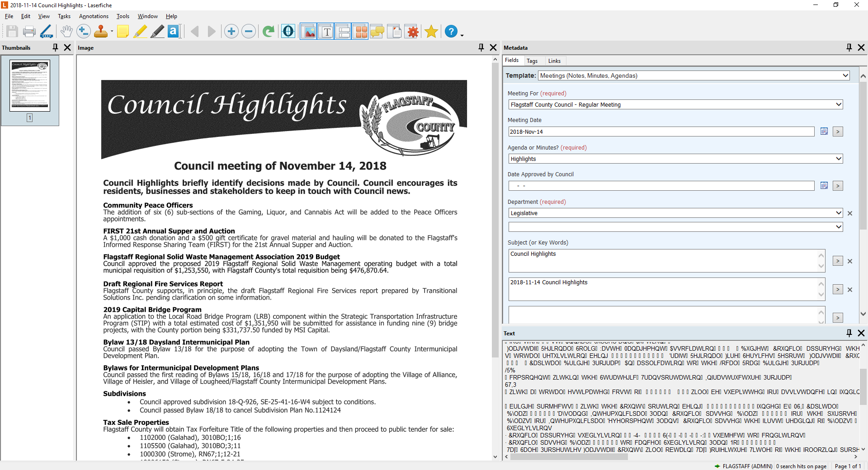
Task: Select the Text Box annotation tool
Action: click(174, 31)
